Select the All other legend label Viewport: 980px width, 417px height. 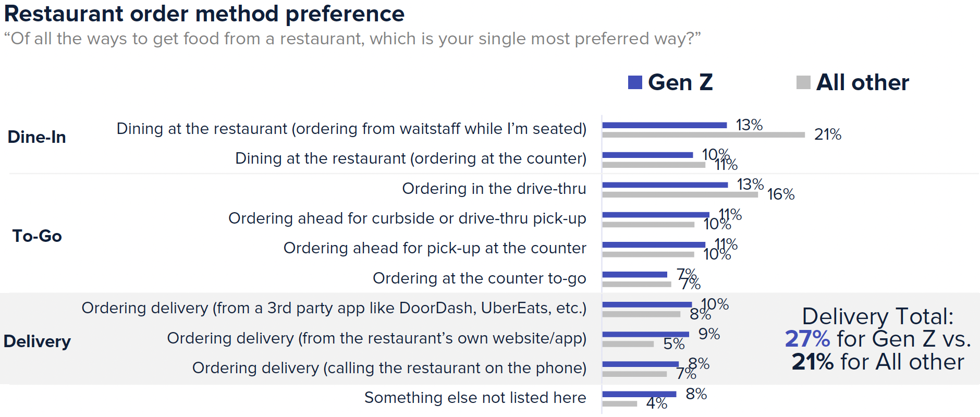point(862,82)
